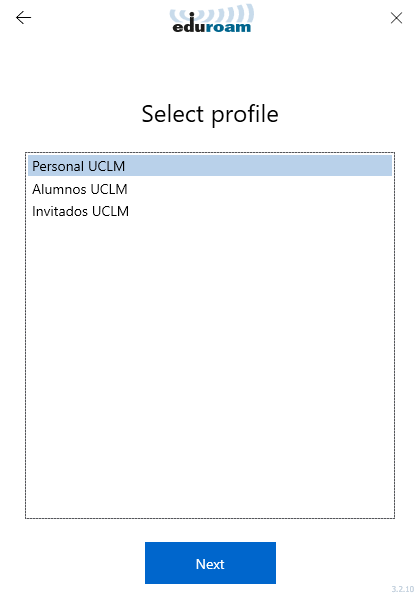Image resolution: width=420 pixels, height=600 pixels.
Task: Click the eduroam wordmark text
Action: 212,26
